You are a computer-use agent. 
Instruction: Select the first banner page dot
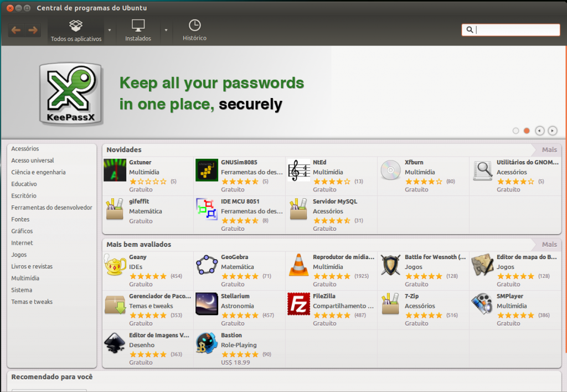click(x=516, y=131)
